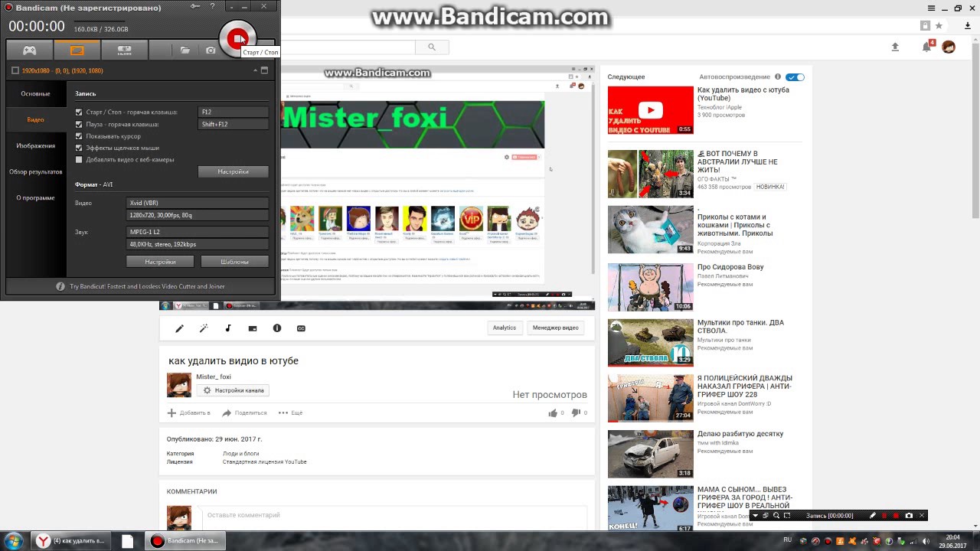Click the autoplay info icon
The height and width of the screenshot is (551, 980).
tap(778, 77)
